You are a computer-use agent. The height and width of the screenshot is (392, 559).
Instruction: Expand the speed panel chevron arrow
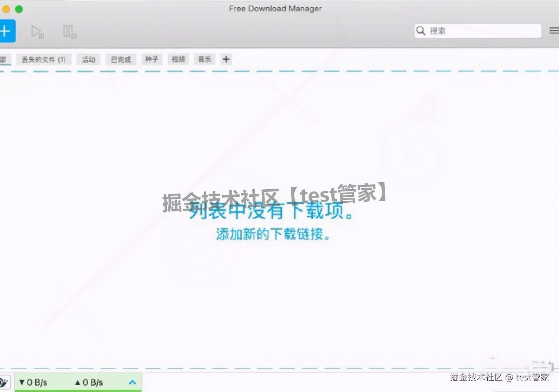tap(132, 382)
